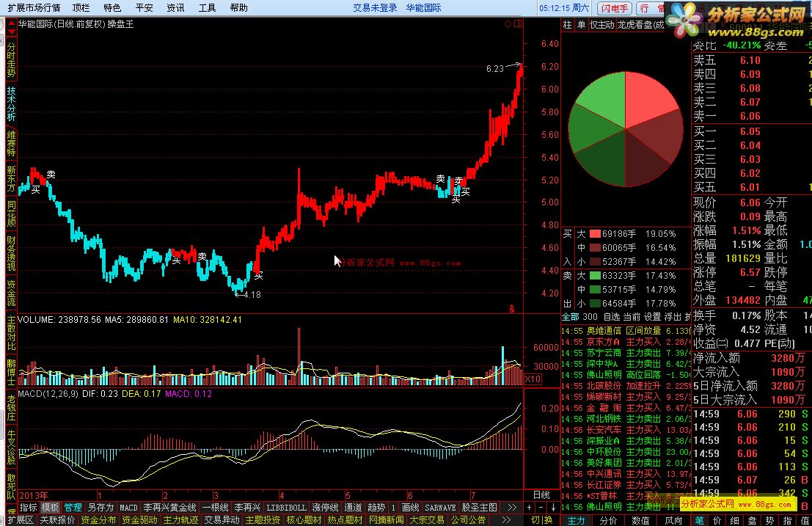Click the 切换 button

(x=541, y=520)
